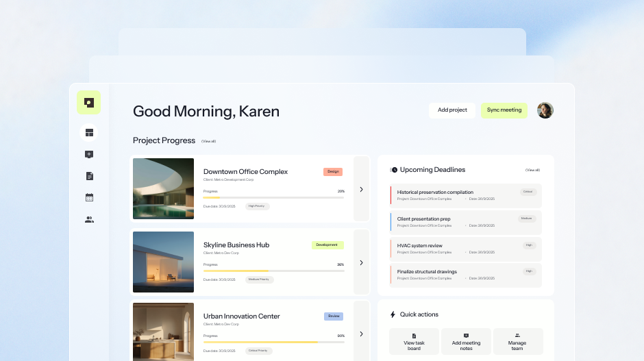644x361 pixels.
Task: Click the app logo in the sidebar
Action: [x=88, y=103]
